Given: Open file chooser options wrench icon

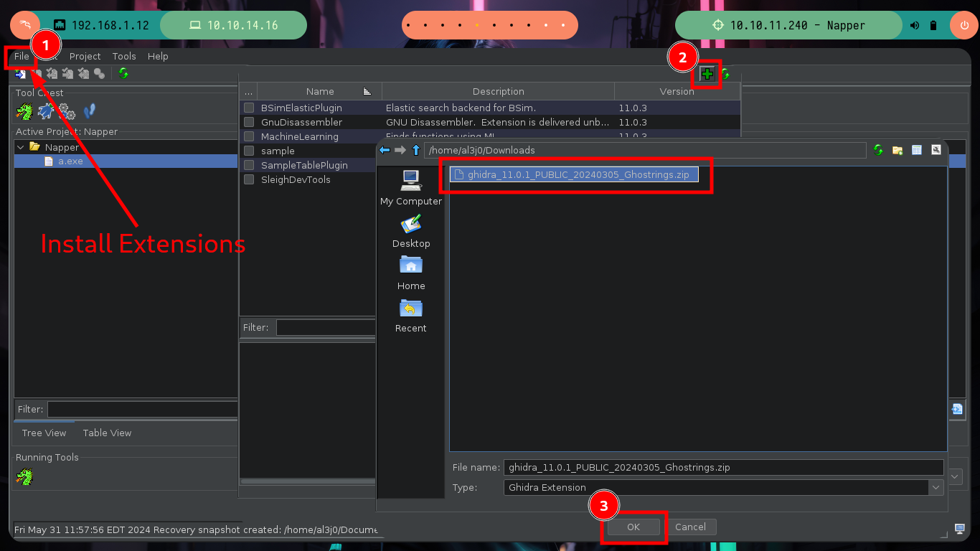Looking at the screenshot, I should tap(936, 150).
